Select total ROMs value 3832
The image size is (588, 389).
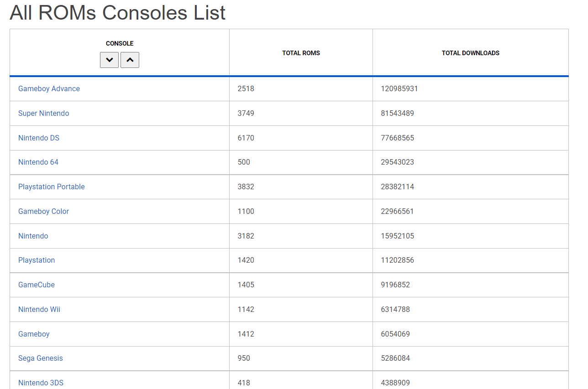[246, 187]
